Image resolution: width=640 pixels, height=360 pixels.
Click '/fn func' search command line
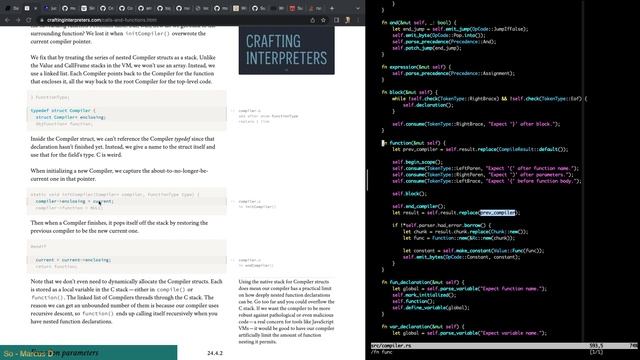click(x=382, y=352)
